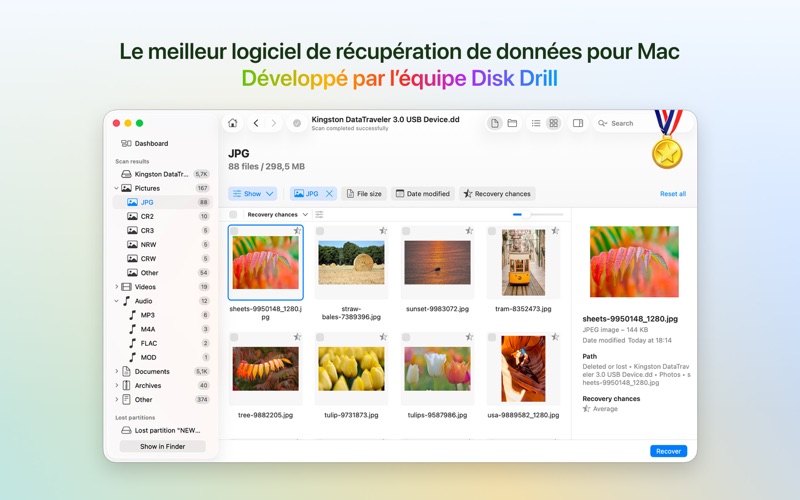Viewport: 800px width, 500px height.
Task: Check the tree-9882205.jpg checkbox
Action: coord(234,337)
